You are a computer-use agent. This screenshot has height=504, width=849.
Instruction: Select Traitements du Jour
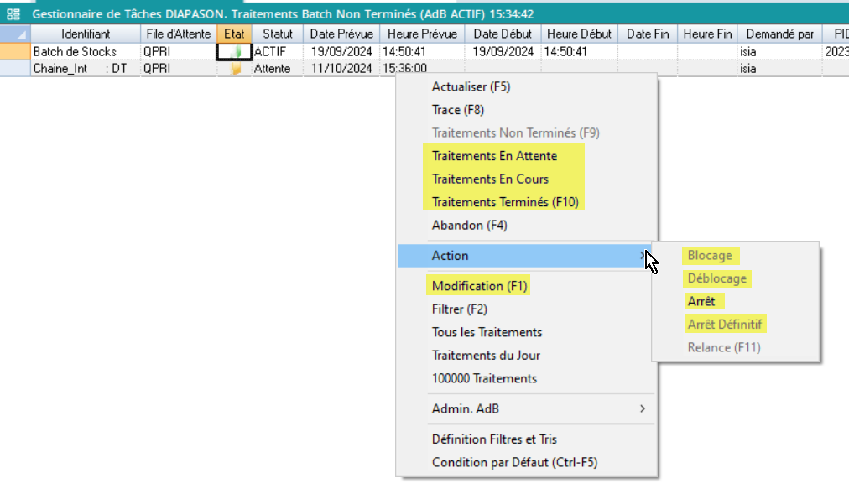pos(486,355)
